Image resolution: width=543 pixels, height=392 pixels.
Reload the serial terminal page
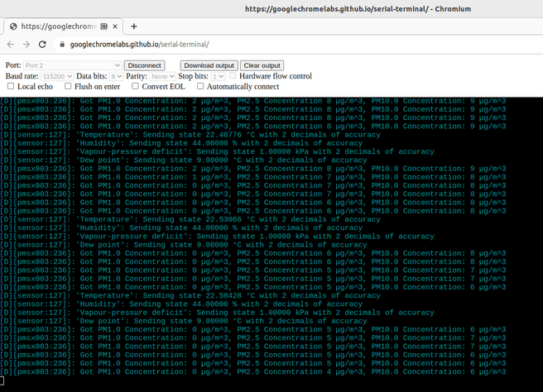click(x=42, y=45)
